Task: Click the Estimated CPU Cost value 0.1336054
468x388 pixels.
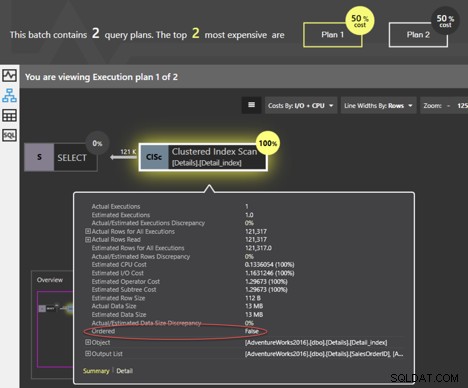Action: tap(269, 264)
